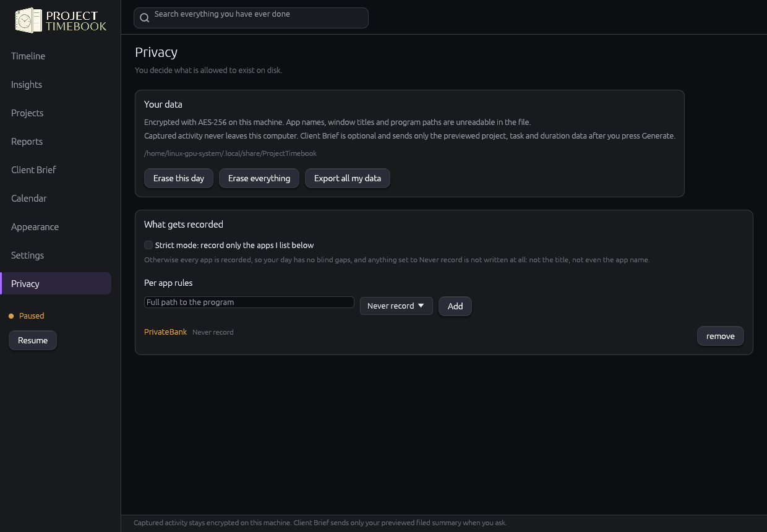Open the Projects page

click(56, 113)
